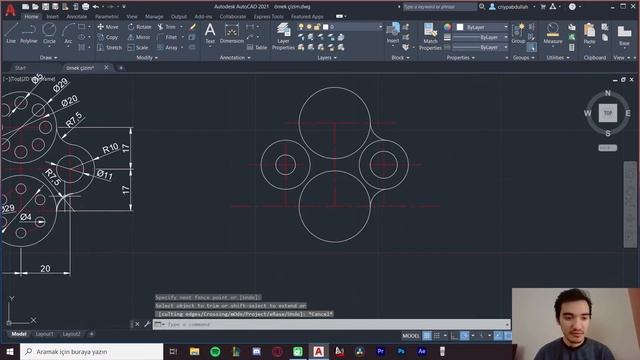The height and width of the screenshot is (360, 640).
Task: Click the Stretch tool
Action: (109, 48)
